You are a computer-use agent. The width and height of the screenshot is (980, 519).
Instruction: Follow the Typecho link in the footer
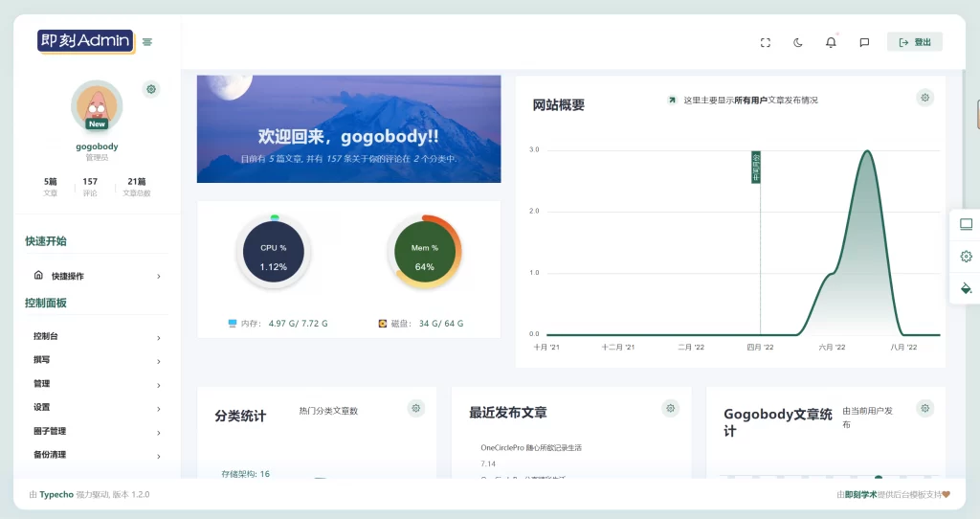point(56,495)
